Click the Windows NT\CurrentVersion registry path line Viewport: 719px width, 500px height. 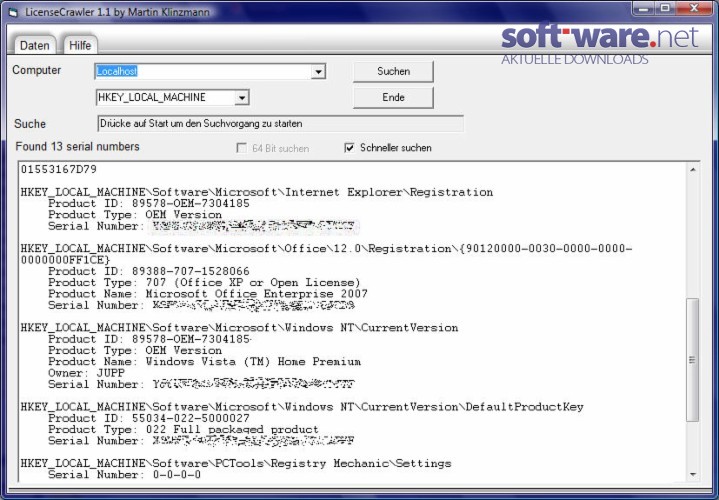click(x=239, y=328)
